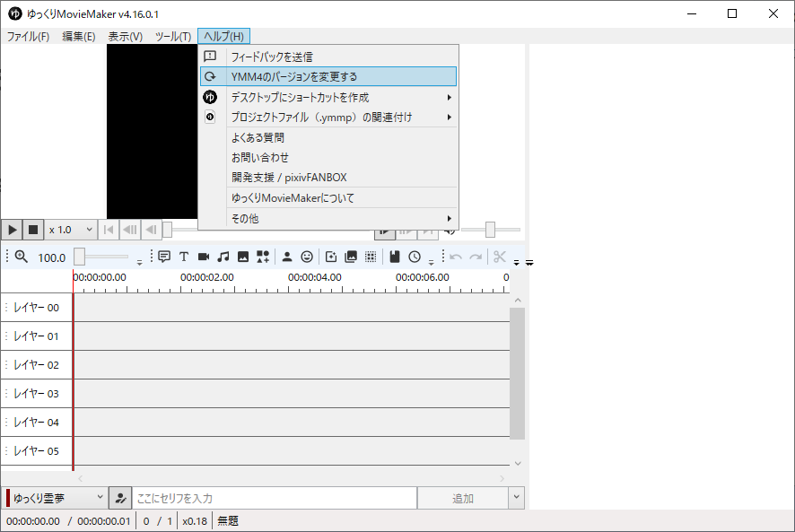Click the timeline zoom slider handle
The width and height of the screenshot is (795, 532).
tap(79, 257)
